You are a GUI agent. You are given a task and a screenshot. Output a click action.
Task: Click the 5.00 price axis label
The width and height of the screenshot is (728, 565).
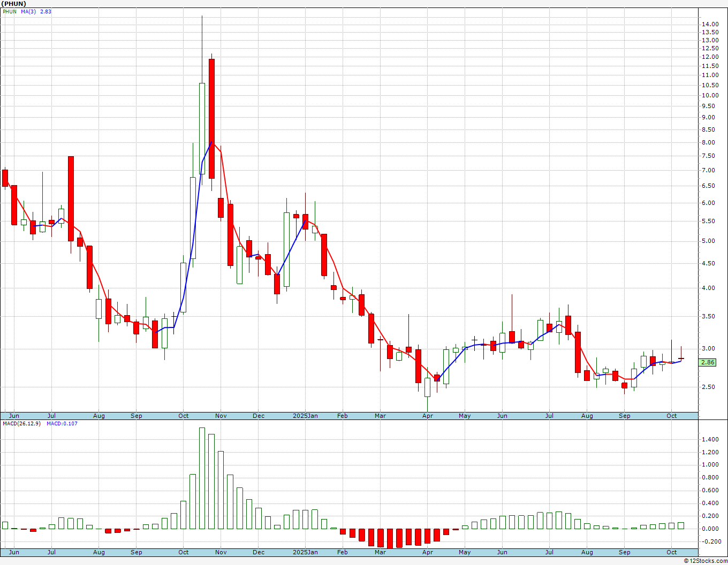click(709, 241)
